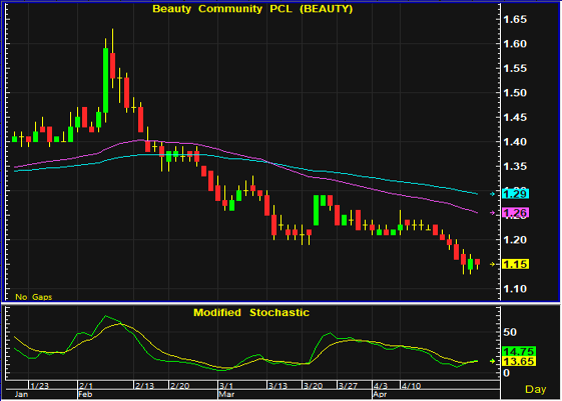This screenshot has width=562, height=401.
Task: Click the 3/20 date marker
Action: coord(313,386)
